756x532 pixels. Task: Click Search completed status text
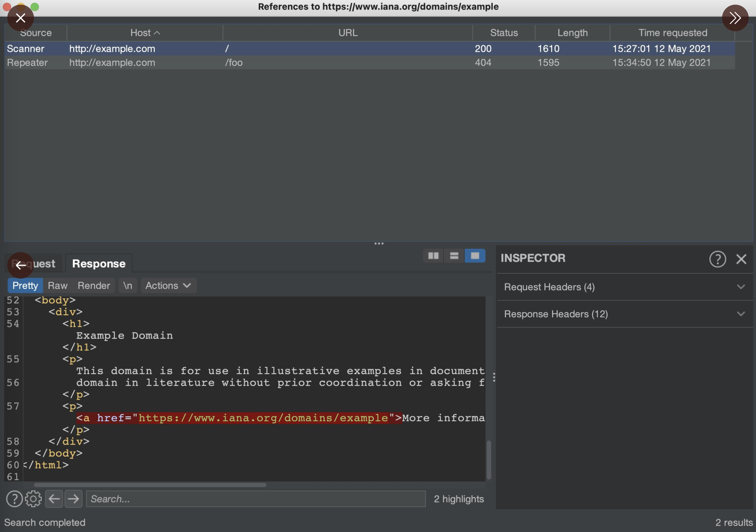coord(45,522)
